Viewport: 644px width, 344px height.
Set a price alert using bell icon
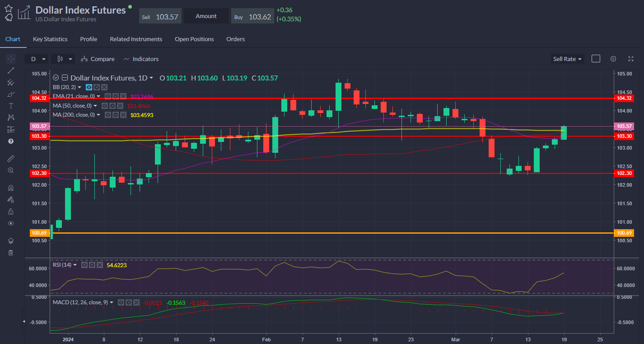[x=9, y=17]
